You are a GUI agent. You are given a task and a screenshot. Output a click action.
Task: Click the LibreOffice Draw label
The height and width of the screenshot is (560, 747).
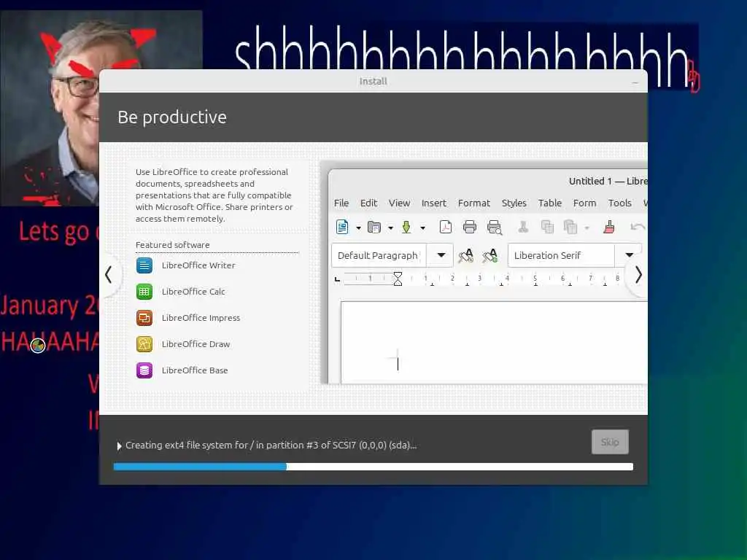click(x=196, y=344)
